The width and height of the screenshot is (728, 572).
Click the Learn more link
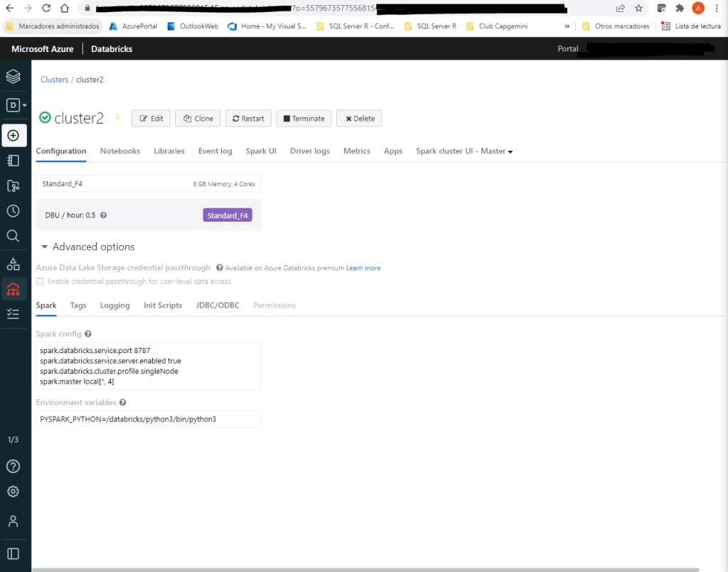[x=363, y=268]
